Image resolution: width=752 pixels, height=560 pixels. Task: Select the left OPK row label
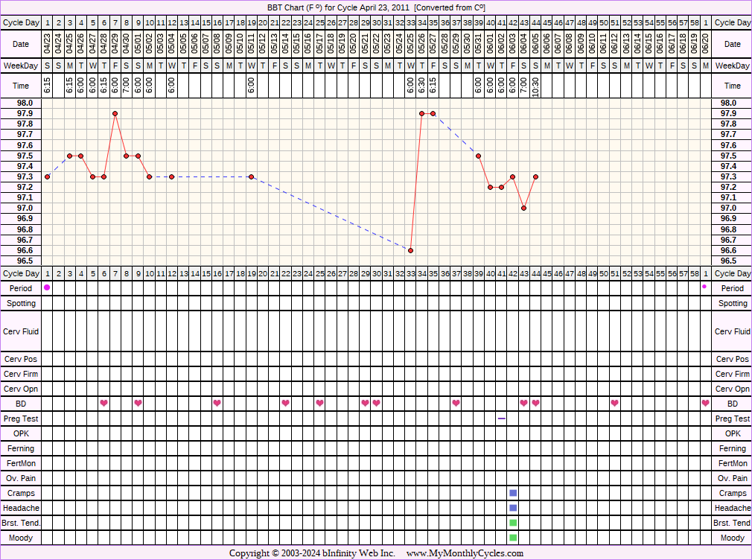[22, 433]
